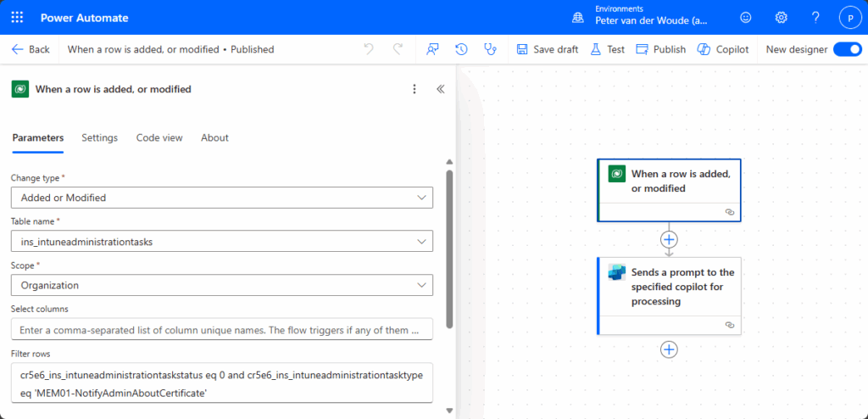
Task: Open the flow checker stethoscope icon
Action: 489,49
